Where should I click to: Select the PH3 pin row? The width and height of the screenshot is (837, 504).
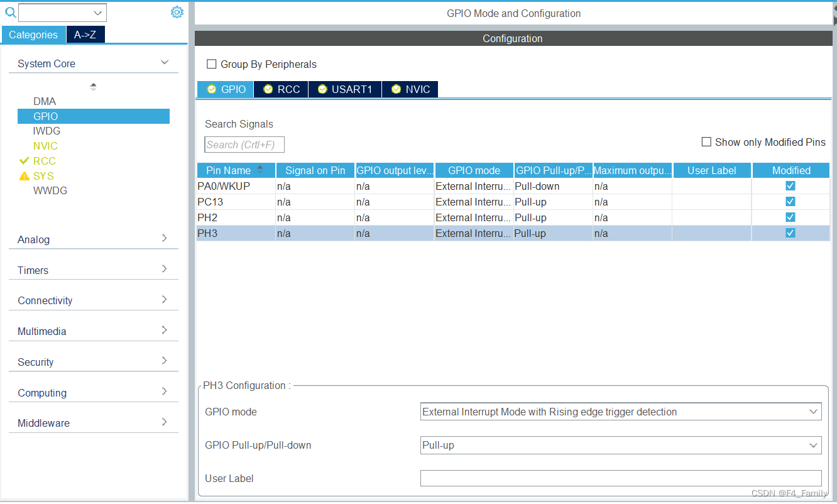(513, 233)
